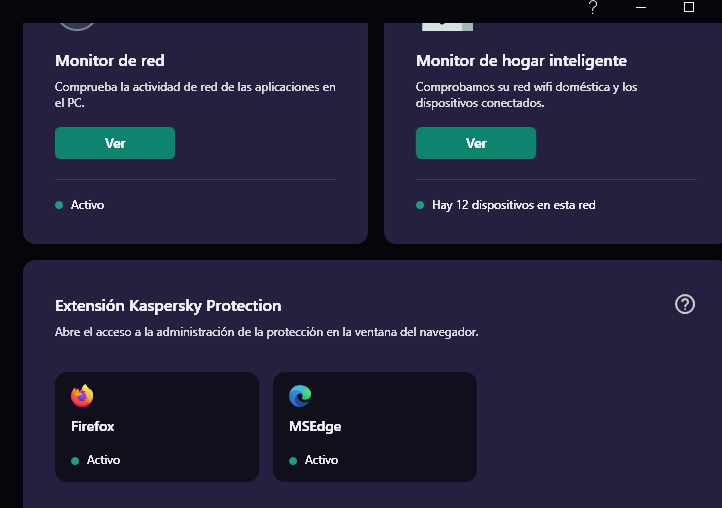Screen dimensions: 722x508
Task: Maximize the Kaspersky window
Action: coord(689,7)
